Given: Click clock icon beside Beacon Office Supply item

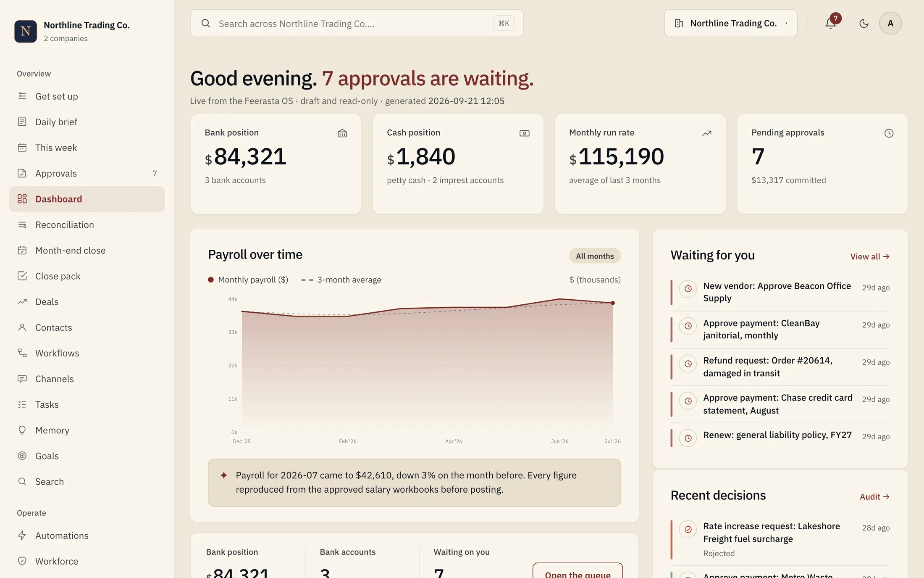Looking at the screenshot, I should pos(688,289).
